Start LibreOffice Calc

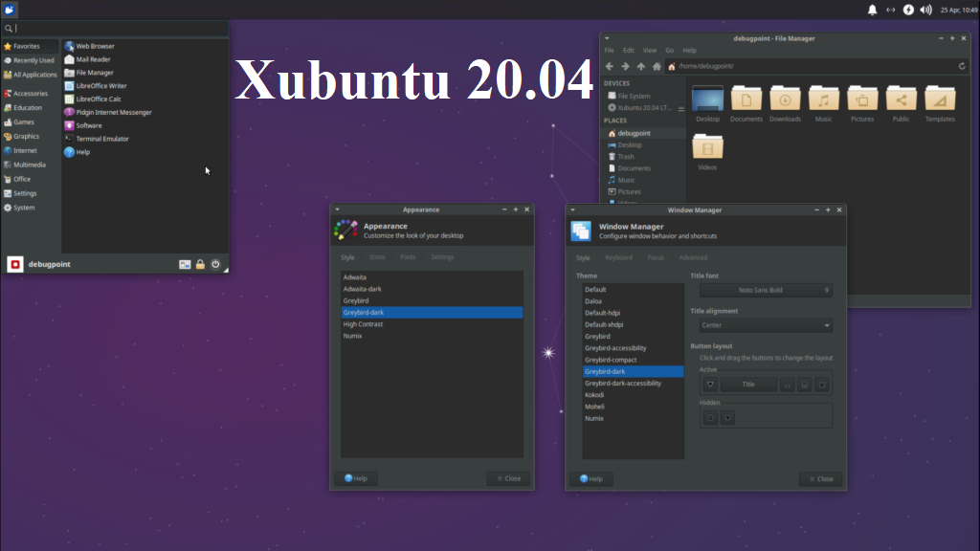click(x=93, y=99)
